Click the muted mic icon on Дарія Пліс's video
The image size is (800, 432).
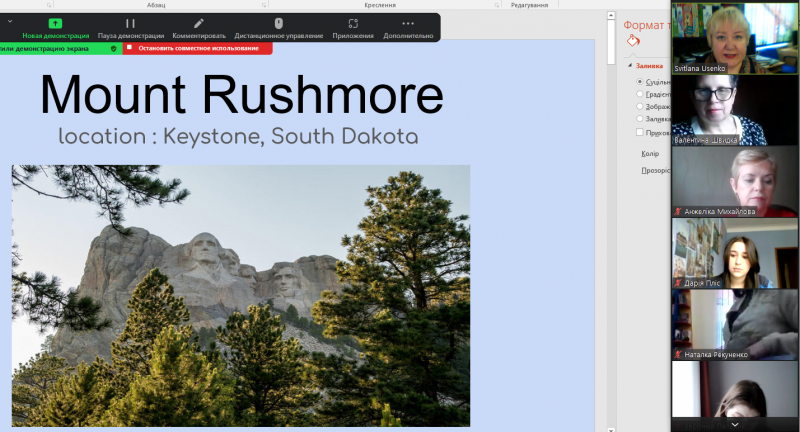coord(678,283)
